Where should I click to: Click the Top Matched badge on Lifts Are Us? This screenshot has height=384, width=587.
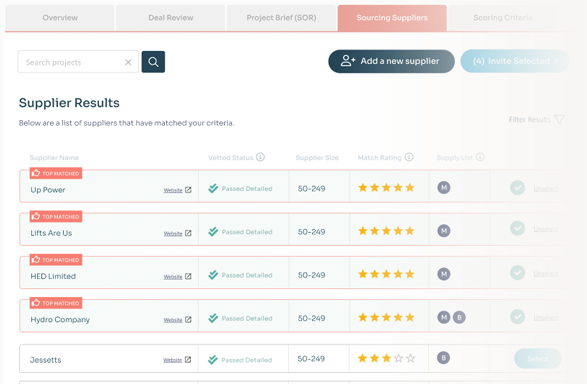point(56,216)
